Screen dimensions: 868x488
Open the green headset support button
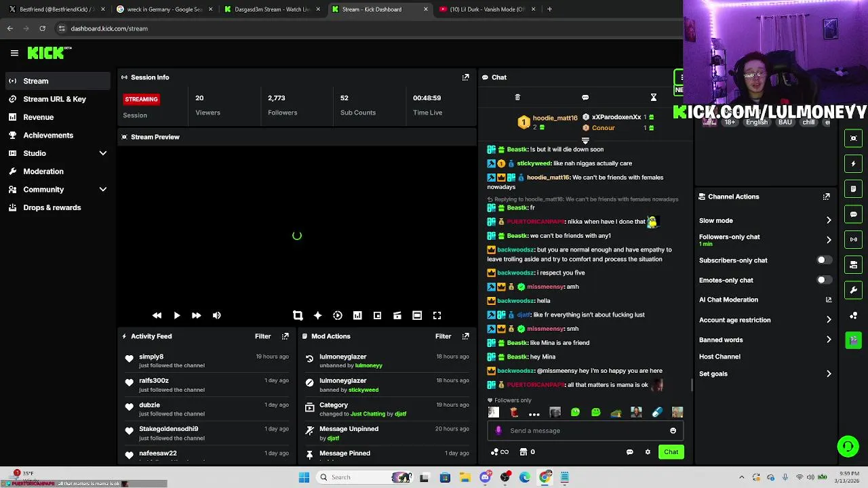[848, 446]
